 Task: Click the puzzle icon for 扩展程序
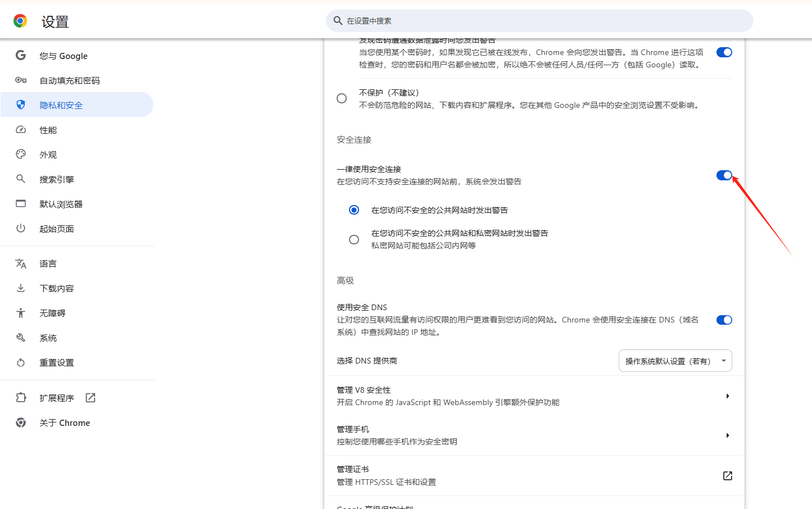pos(21,398)
